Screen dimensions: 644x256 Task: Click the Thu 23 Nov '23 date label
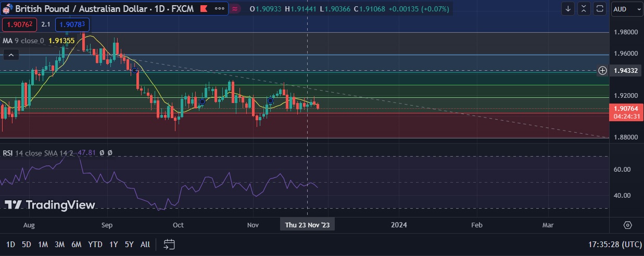[x=307, y=225]
